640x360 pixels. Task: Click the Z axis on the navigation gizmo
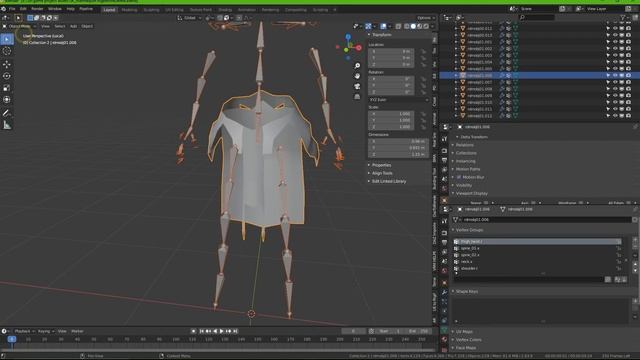(x=348, y=37)
